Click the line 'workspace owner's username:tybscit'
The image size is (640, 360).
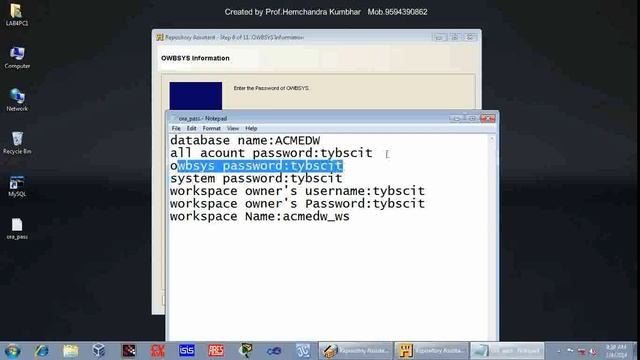click(297, 191)
